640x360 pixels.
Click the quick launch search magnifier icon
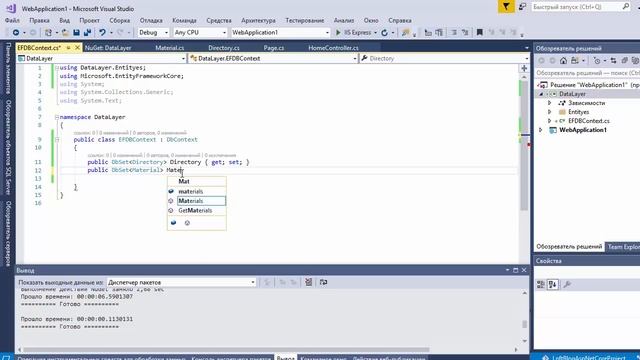pyautogui.click(x=625, y=7)
